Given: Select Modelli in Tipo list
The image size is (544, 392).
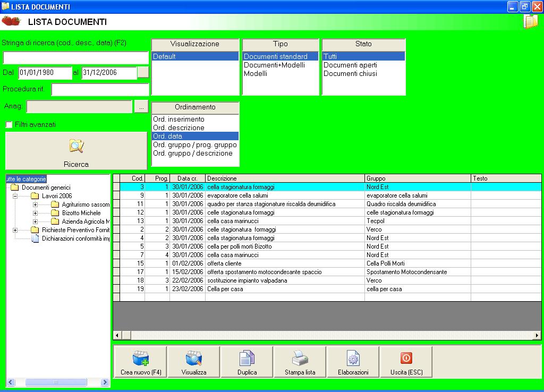Looking at the screenshot, I should [280, 73].
